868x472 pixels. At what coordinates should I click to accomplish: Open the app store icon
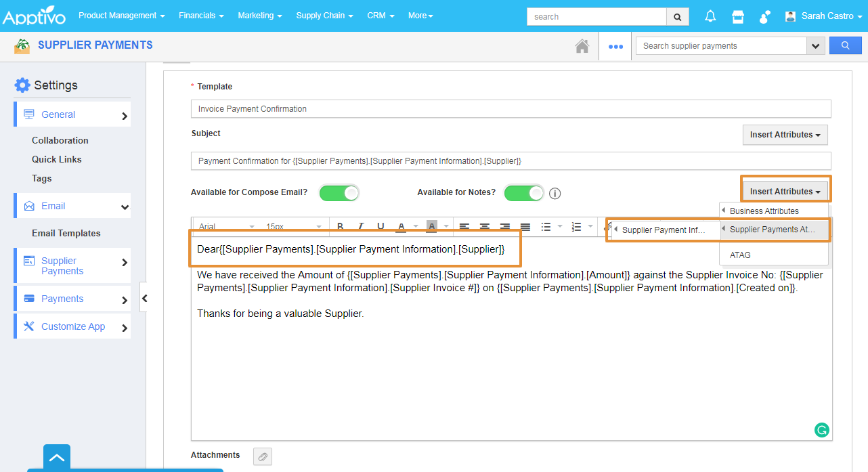[x=738, y=16]
